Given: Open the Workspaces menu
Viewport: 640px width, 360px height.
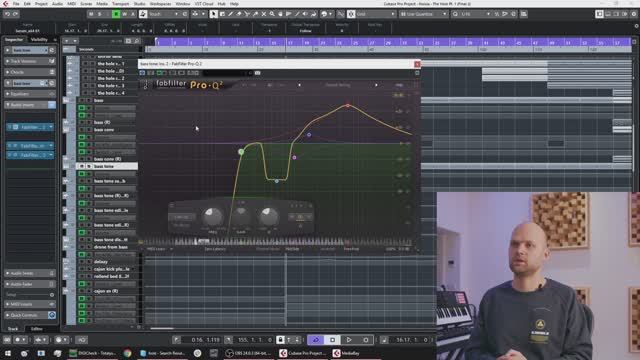Looking at the screenshot, I should (160, 4).
